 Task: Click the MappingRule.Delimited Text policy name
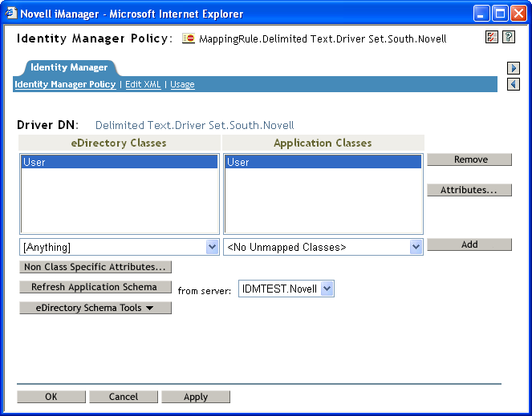323,39
